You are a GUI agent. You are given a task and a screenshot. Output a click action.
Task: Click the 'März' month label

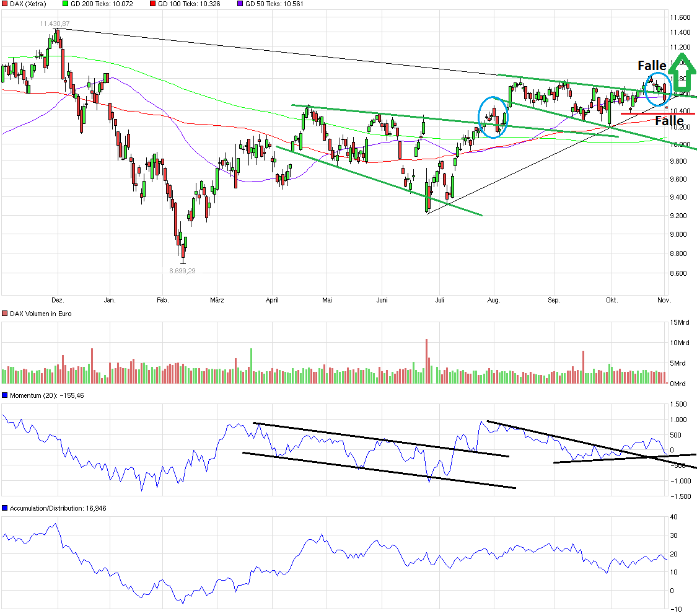[217, 300]
